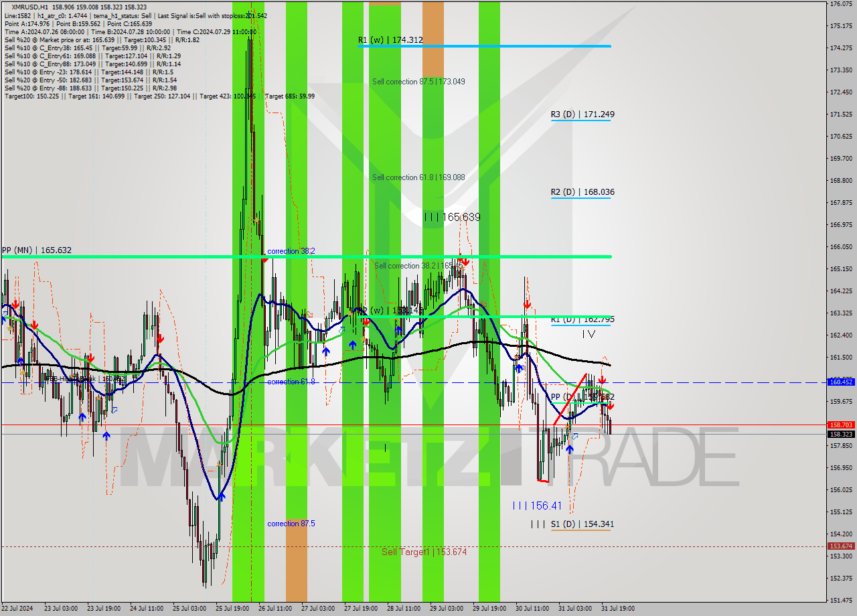Click the 166.050 price scale value

coord(841,246)
